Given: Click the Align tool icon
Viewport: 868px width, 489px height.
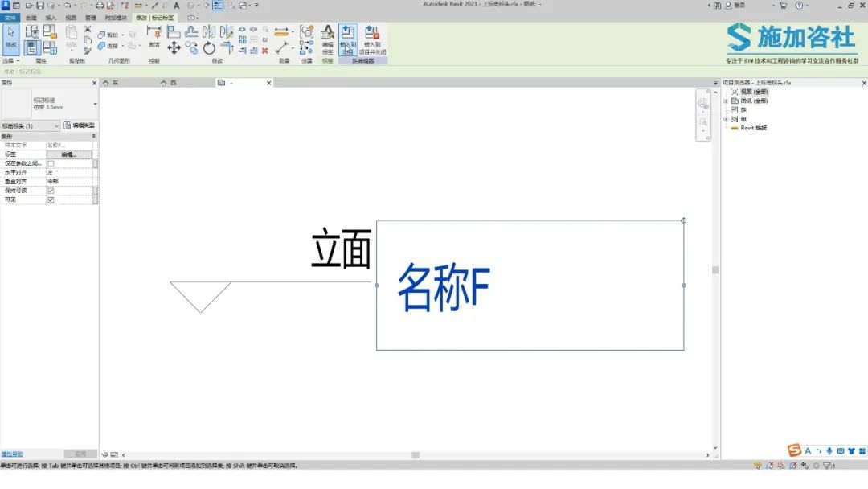Looking at the screenshot, I should (174, 32).
